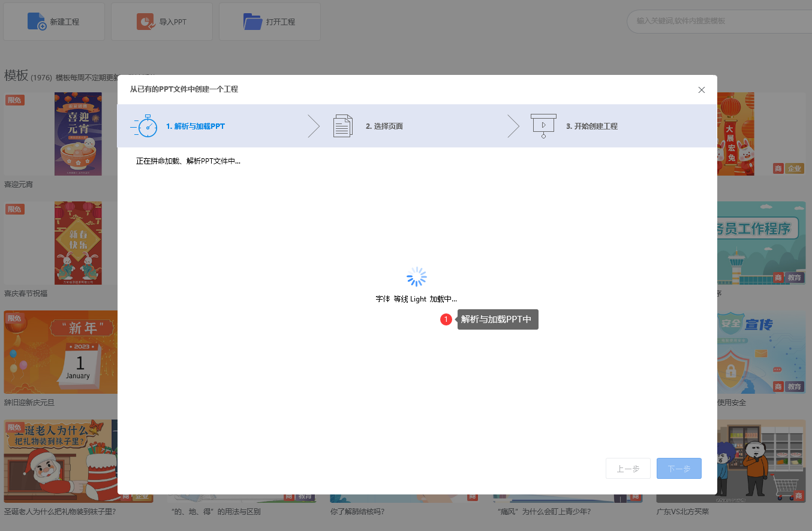Open the Santa Claus template thumbnail
This screenshot has height=531, width=812.
point(61,461)
